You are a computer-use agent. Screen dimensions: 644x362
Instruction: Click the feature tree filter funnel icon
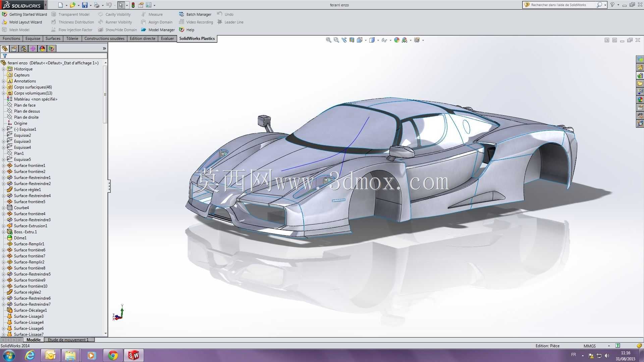[5, 56]
